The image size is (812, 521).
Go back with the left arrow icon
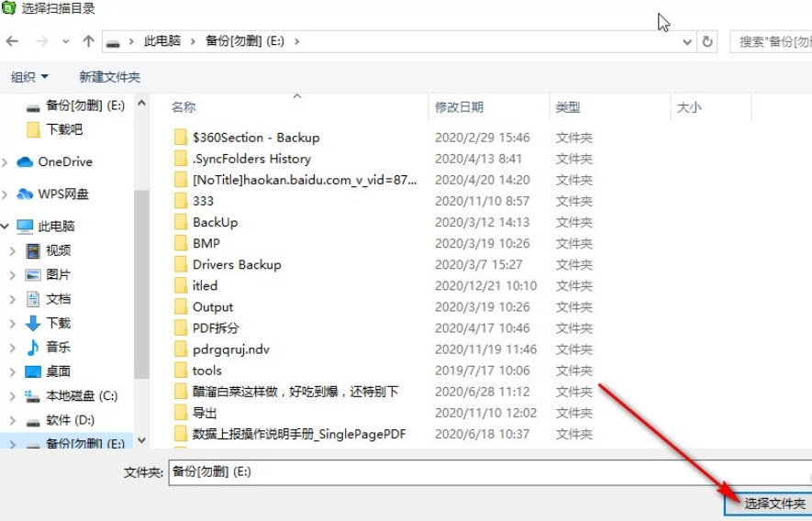(12, 41)
